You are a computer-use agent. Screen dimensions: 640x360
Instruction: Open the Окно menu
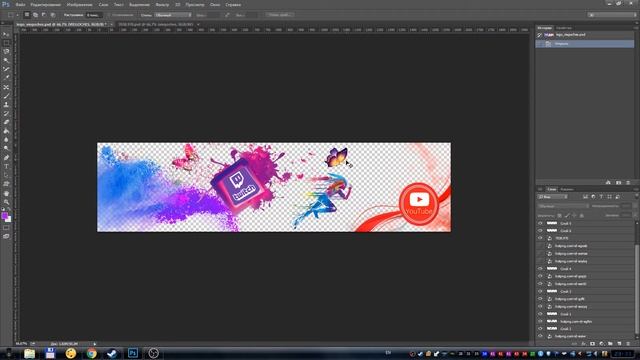(x=215, y=4)
